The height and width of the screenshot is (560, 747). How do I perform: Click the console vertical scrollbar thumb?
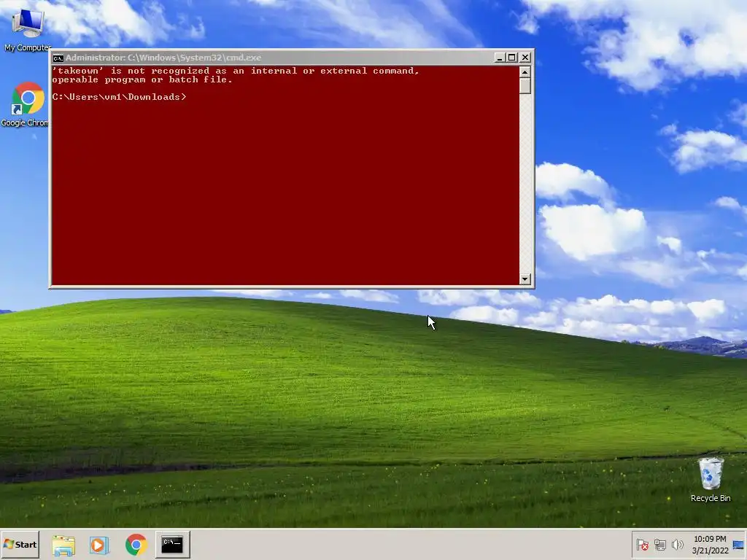coord(525,86)
